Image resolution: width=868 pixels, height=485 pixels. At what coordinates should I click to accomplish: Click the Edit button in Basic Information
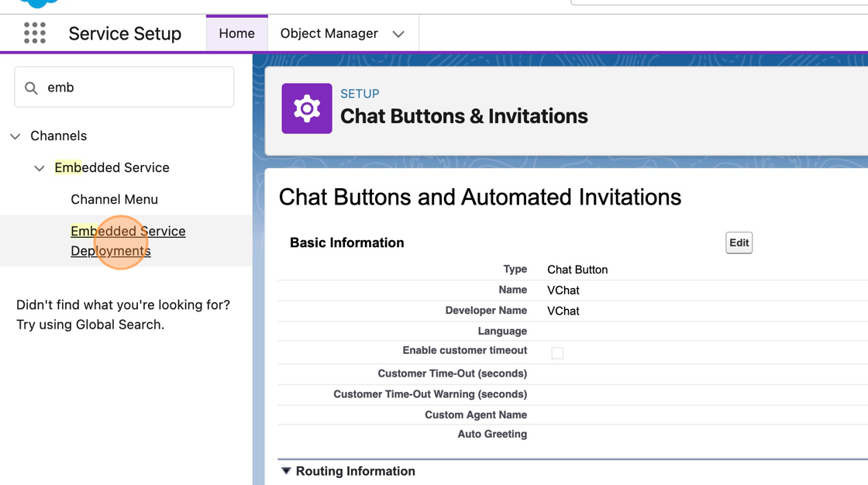pyautogui.click(x=739, y=242)
